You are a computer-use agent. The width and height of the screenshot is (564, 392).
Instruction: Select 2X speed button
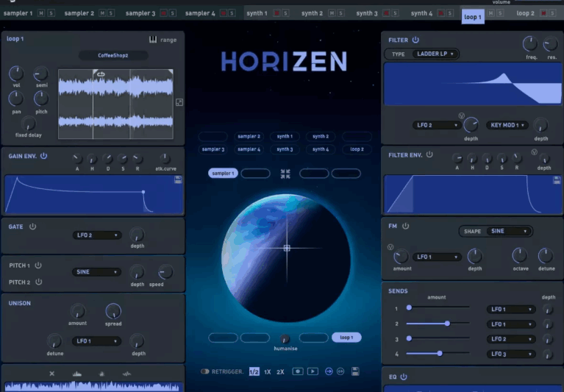(x=280, y=371)
